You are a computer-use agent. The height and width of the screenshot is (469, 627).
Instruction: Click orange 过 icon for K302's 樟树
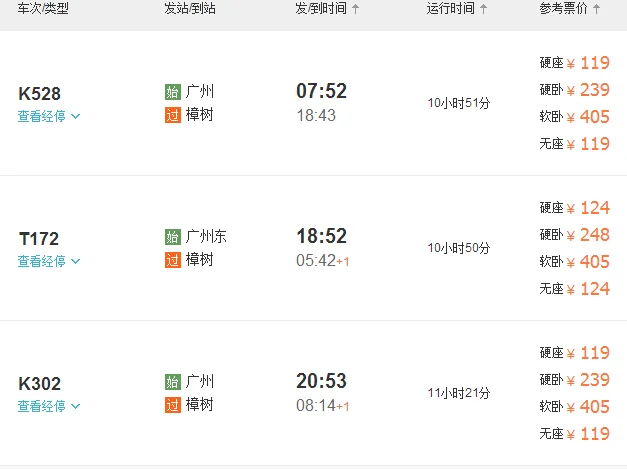(172, 405)
